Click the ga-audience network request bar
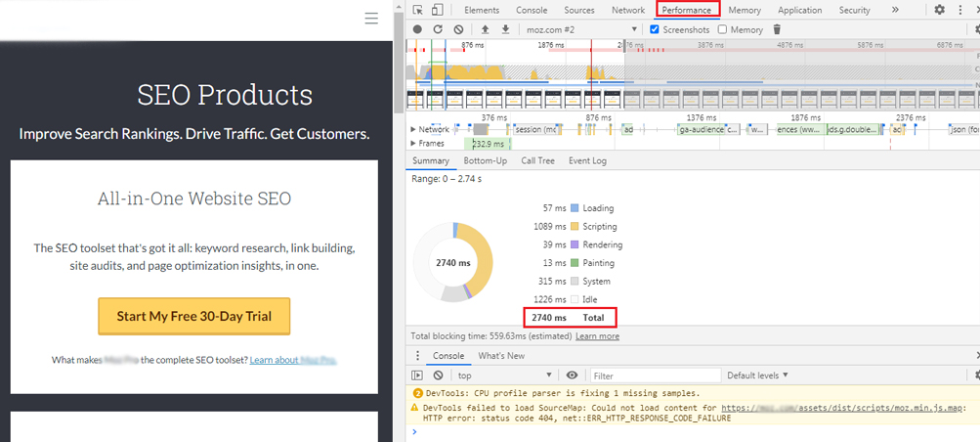Image resolution: width=980 pixels, height=442 pixels. pyautogui.click(x=702, y=130)
